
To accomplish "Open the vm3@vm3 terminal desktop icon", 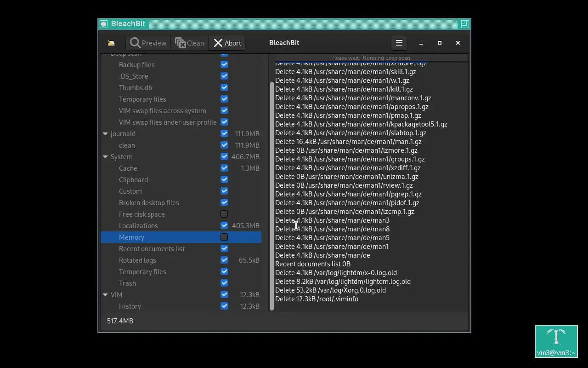I will tap(556, 341).
